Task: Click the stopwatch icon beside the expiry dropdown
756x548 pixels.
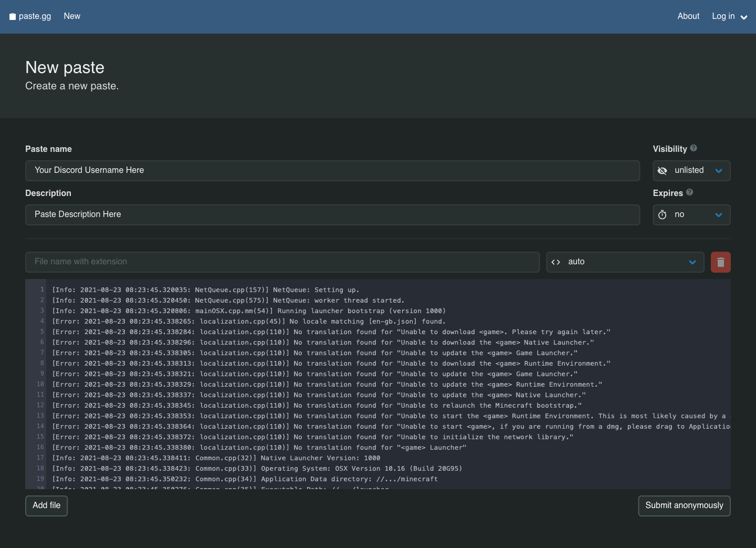Action: [x=662, y=214]
